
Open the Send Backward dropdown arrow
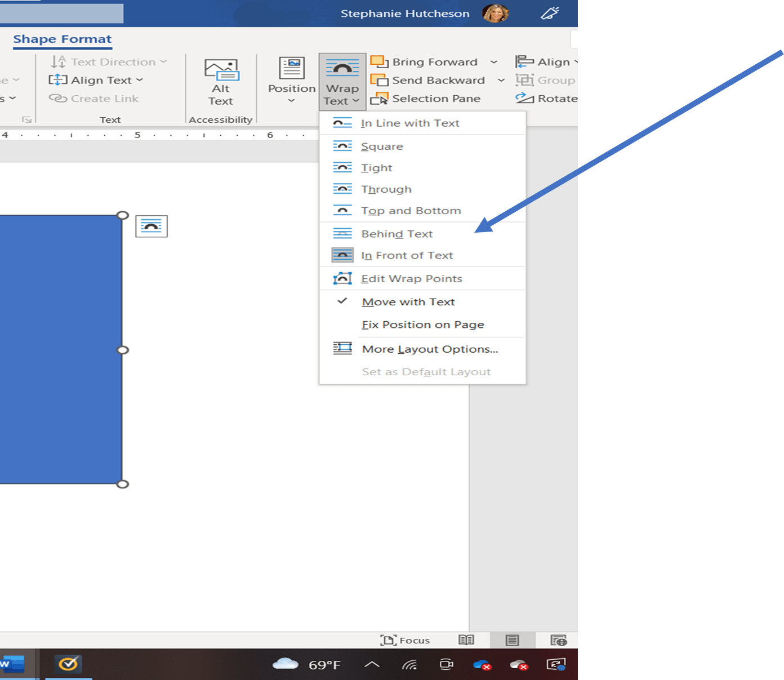coord(501,80)
